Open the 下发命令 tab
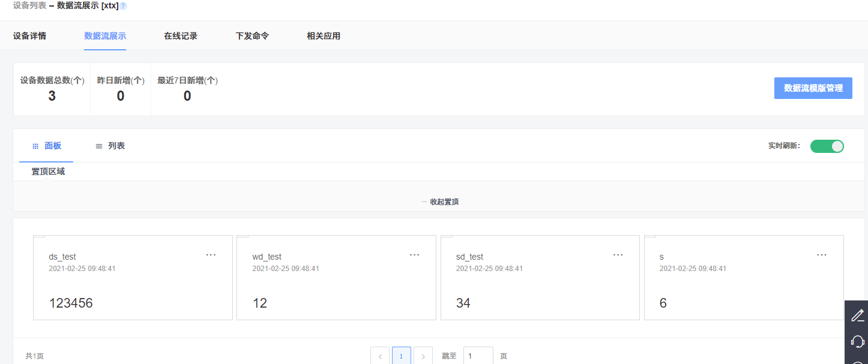Viewport: 868px width, 364px height. 252,36
